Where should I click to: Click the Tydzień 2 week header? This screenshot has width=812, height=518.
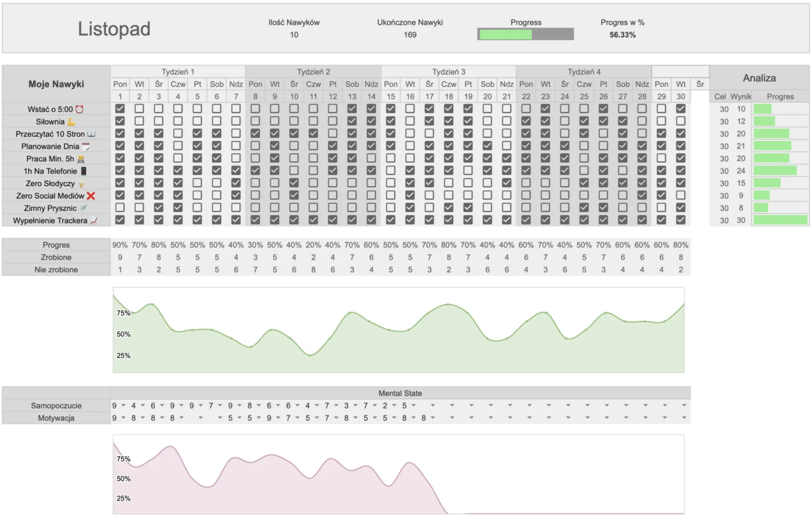click(313, 72)
